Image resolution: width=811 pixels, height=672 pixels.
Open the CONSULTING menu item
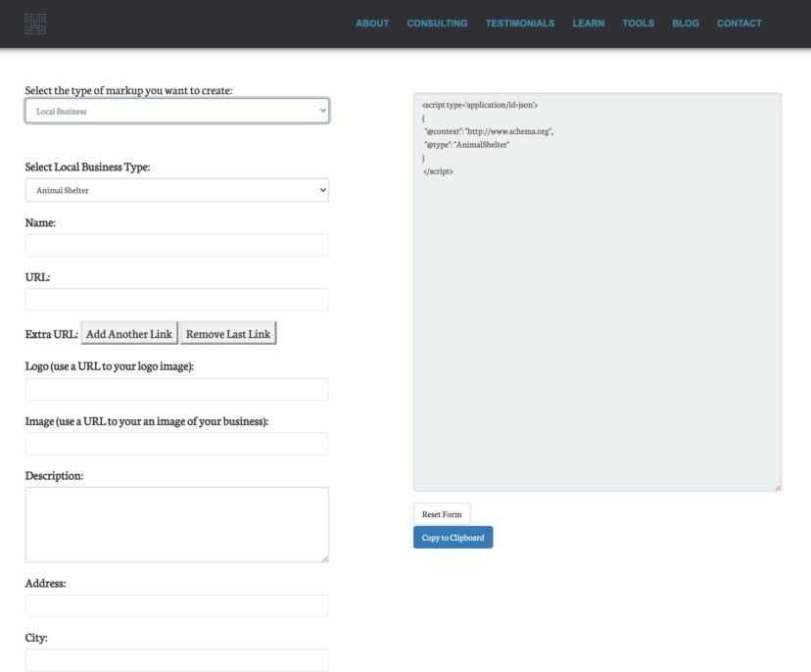coord(437,24)
